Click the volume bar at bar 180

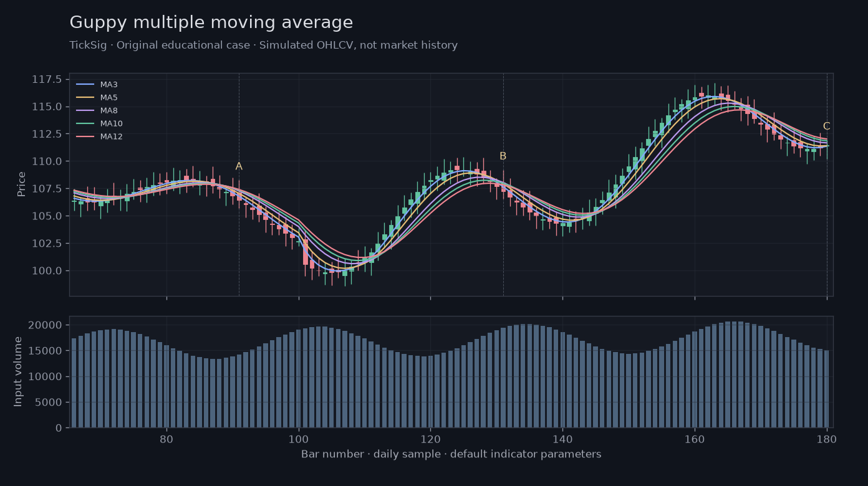[x=827, y=389]
